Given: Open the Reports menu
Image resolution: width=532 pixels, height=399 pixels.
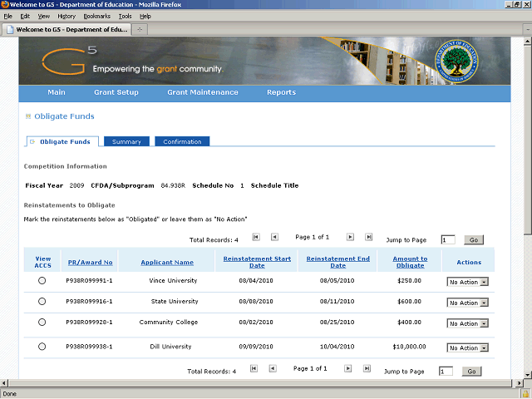Looking at the screenshot, I should (x=281, y=92).
